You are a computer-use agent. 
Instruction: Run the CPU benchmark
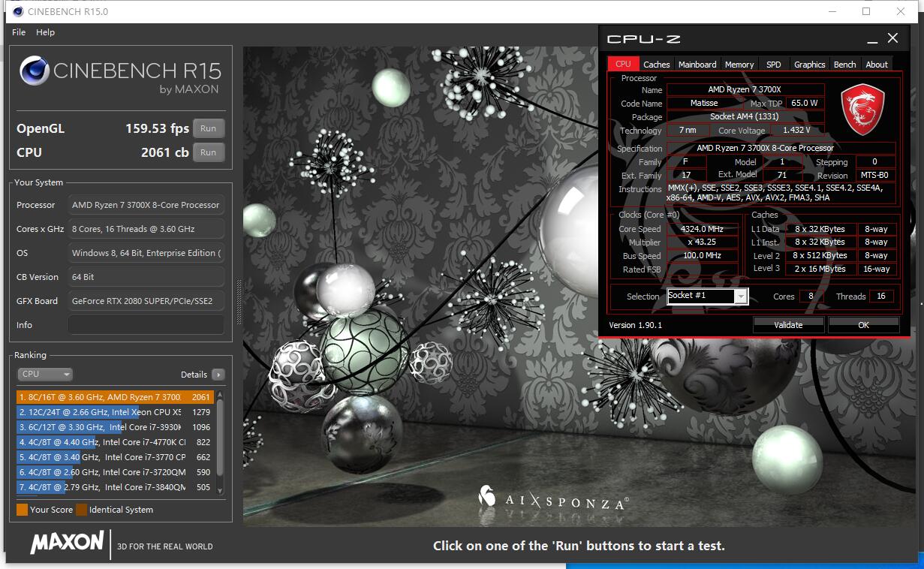(x=208, y=152)
